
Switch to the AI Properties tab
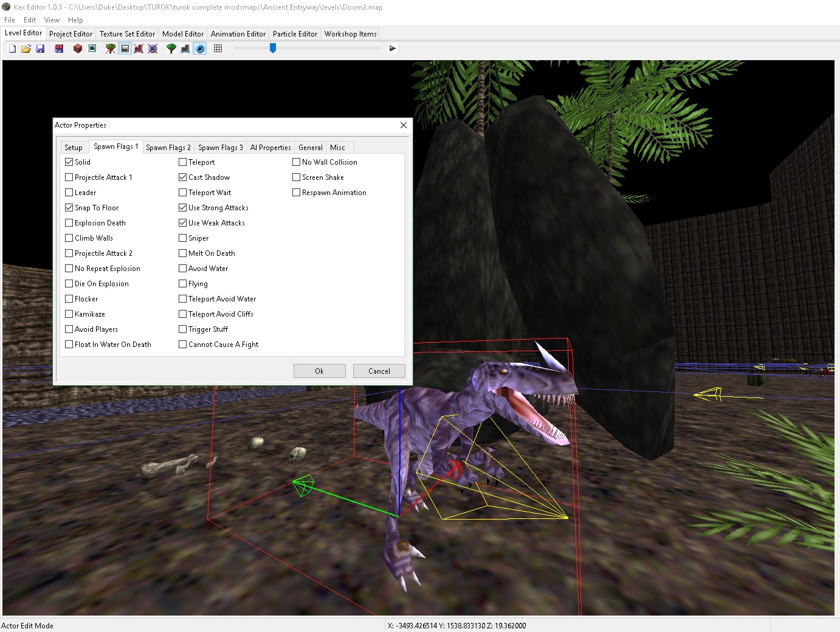(x=270, y=148)
